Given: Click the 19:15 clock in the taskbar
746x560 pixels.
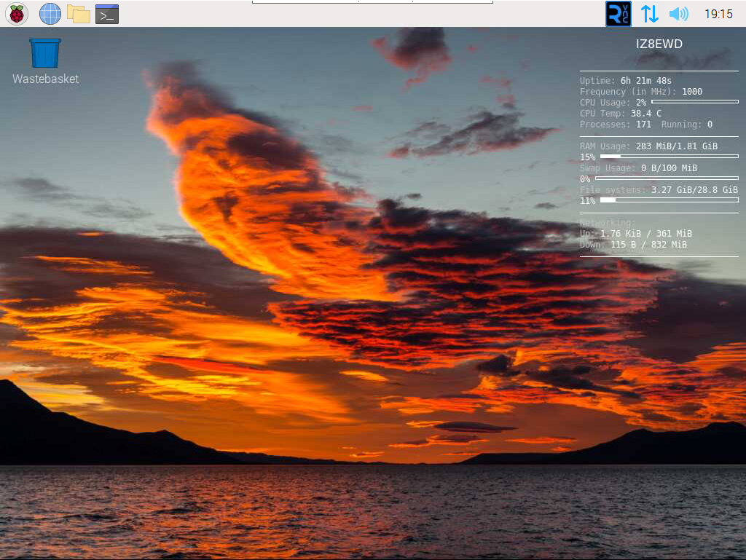Looking at the screenshot, I should click(x=718, y=15).
